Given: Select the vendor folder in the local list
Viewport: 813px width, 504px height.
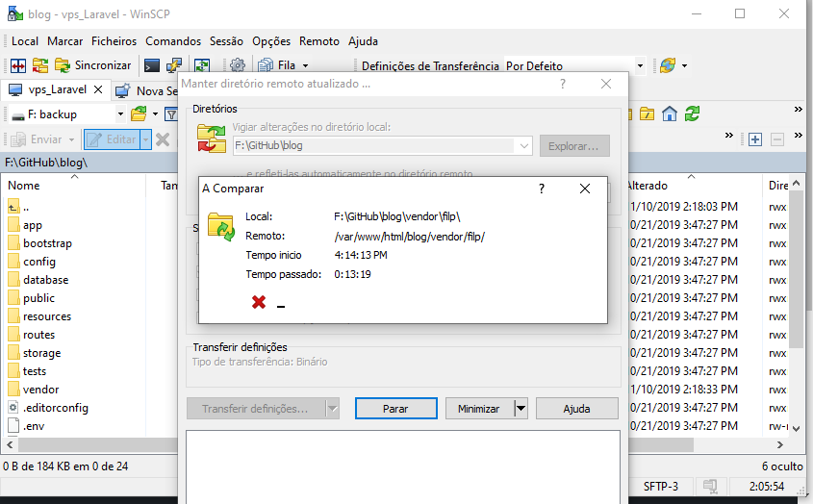Looking at the screenshot, I should coord(40,390).
